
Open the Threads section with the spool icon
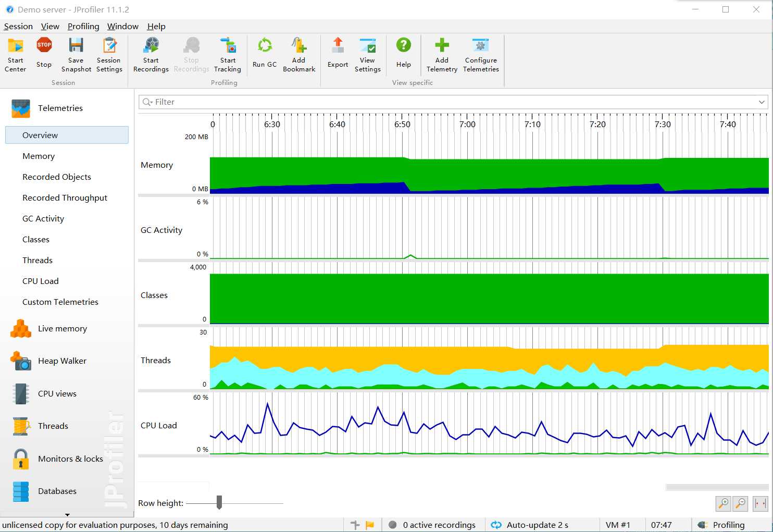pos(53,426)
